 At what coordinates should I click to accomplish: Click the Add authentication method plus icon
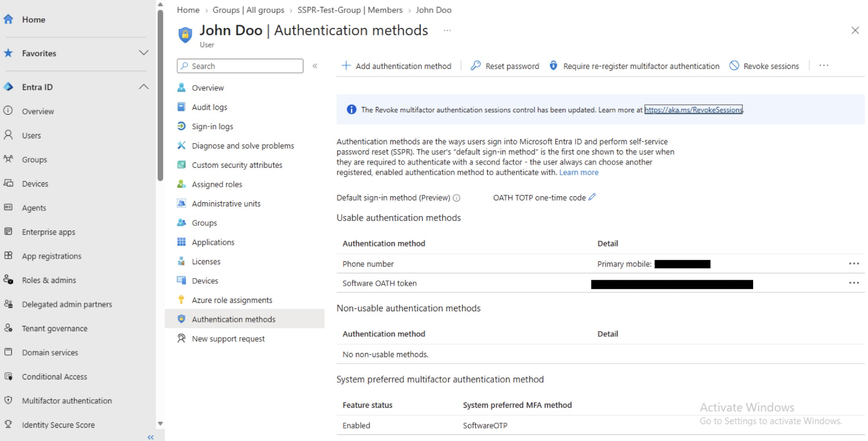pyautogui.click(x=346, y=66)
